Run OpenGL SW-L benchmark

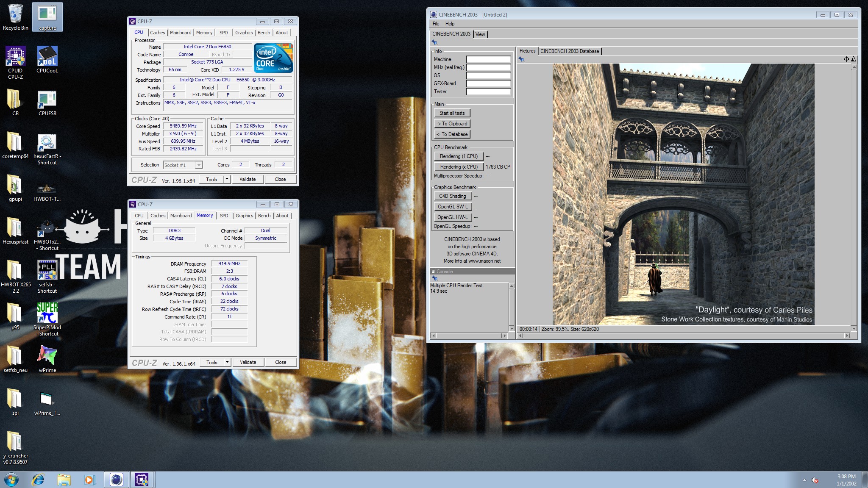(452, 207)
